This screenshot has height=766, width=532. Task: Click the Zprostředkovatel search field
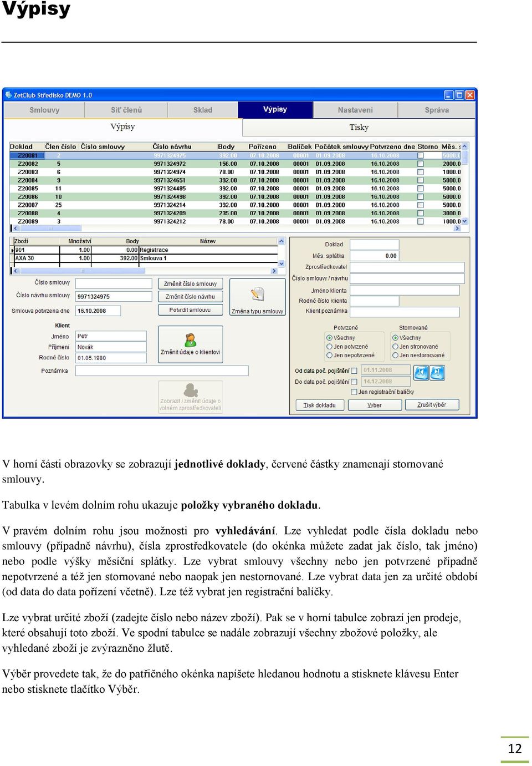[407, 267]
